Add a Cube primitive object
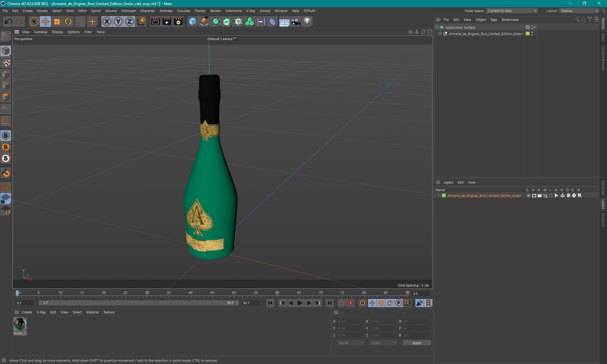This screenshot has height=364, width=607. pyautogui.click(x=193, y=21)
